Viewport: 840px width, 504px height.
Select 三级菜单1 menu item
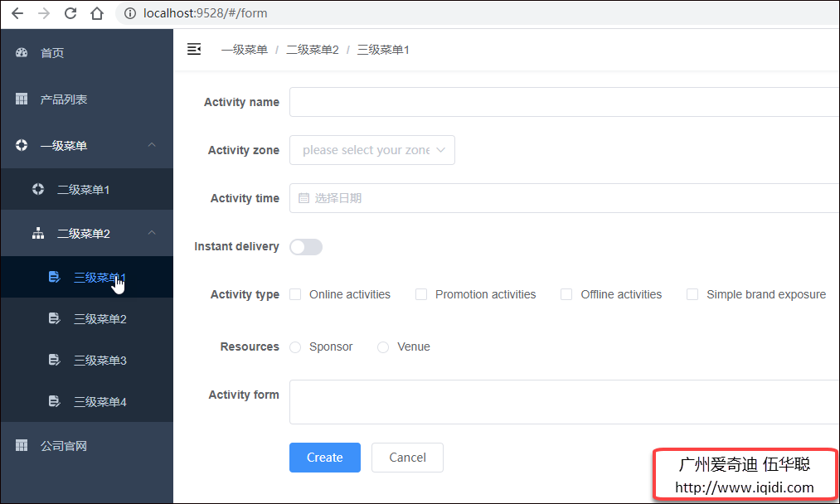click(x=87, y=277)
